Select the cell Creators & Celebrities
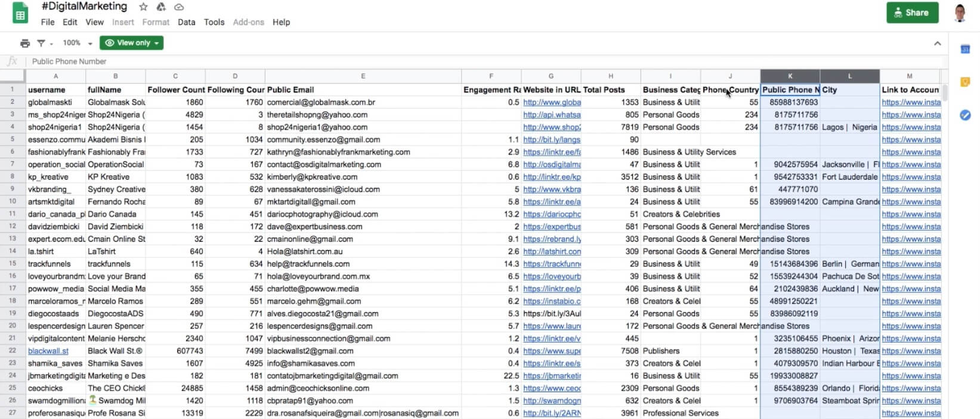 (670, 214)
